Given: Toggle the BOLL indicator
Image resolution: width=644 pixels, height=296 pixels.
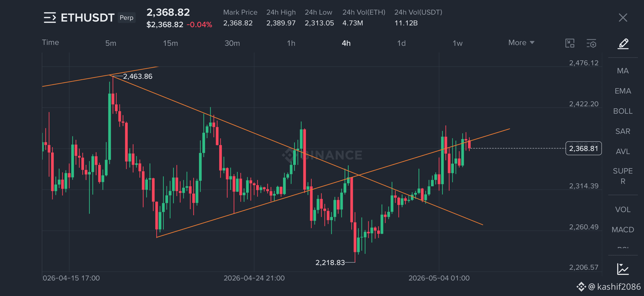Looking at the screenshot, I should 623,111.
